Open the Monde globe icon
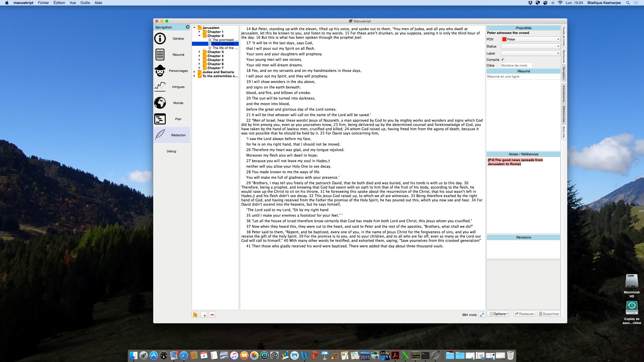 (x=160, y=103)
